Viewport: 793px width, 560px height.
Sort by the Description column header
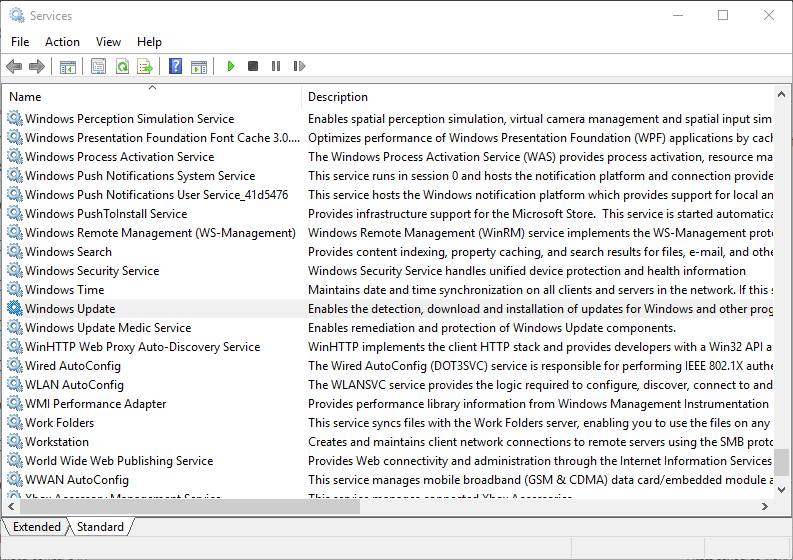point(537,97)
